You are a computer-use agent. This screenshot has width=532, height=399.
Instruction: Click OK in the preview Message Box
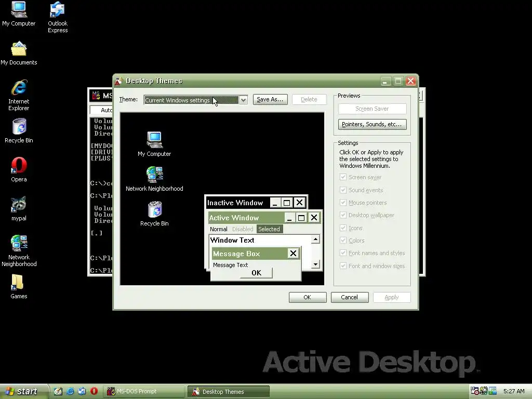(257, 273)
